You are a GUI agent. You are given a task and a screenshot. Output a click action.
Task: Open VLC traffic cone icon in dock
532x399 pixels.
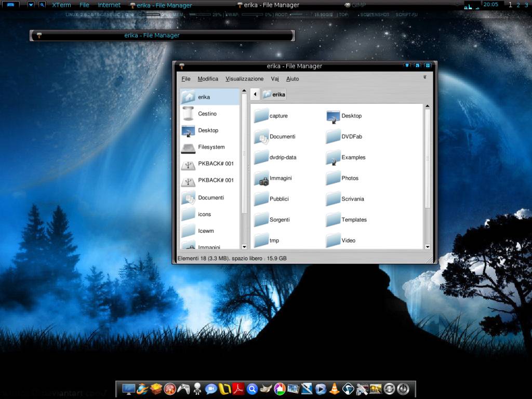[335, 389]
